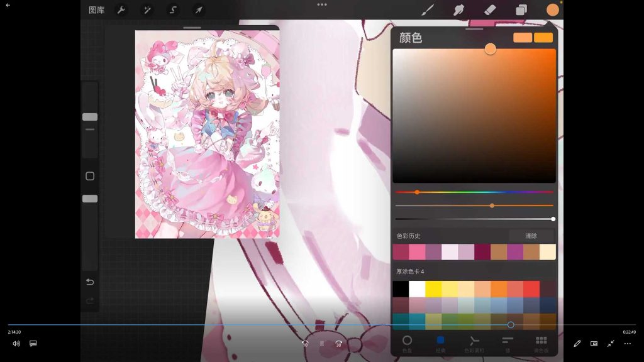This screenshot has width=644, height=362.
Task: Open the player's more options ellipsis
Action: coord(628,344)
